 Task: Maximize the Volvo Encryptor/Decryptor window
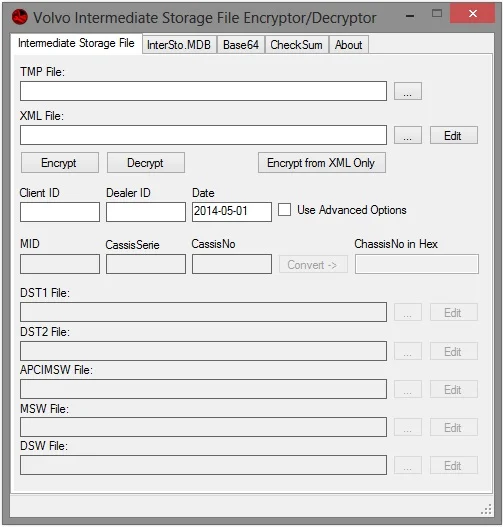pyautogui.click(x=436, y=13)
